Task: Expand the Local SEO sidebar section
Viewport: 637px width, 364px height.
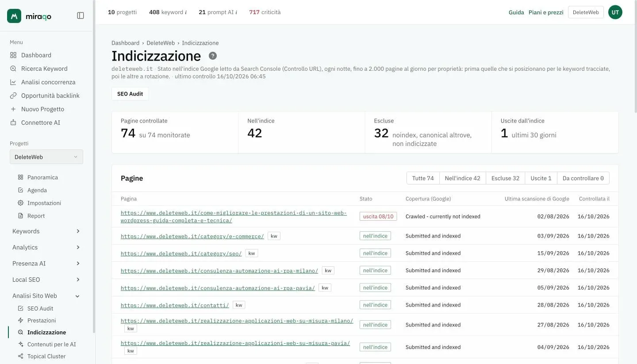Action: pos(46,280)
